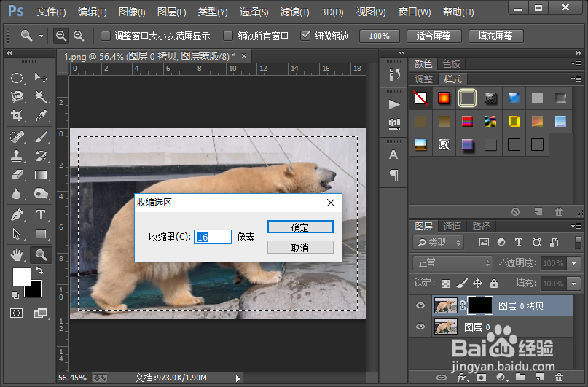Open the Color panel flyout menu
This screenshot has height=387, width=588.
(x=576, y=63)
